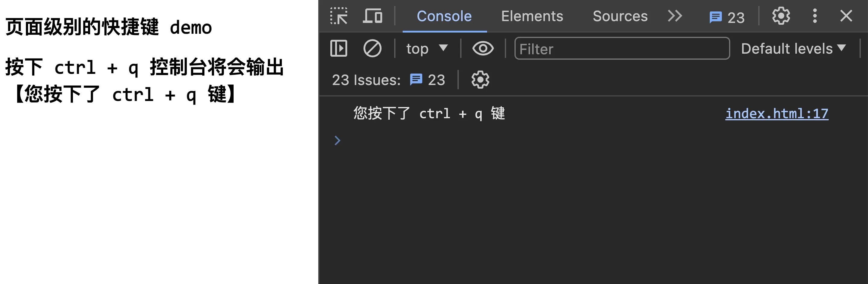868x284 pixels.
Task: Create a live expression with eye icon
Action: (x=483, y=49)
